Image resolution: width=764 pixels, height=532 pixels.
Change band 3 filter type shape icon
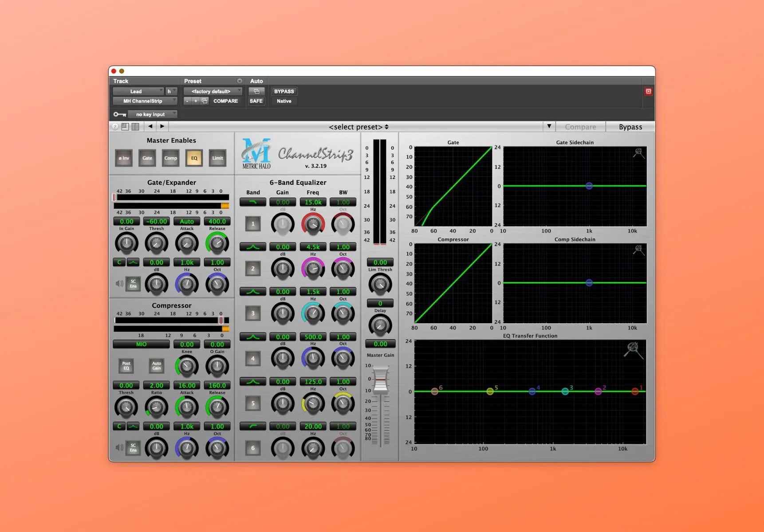(x=253, y=292)
